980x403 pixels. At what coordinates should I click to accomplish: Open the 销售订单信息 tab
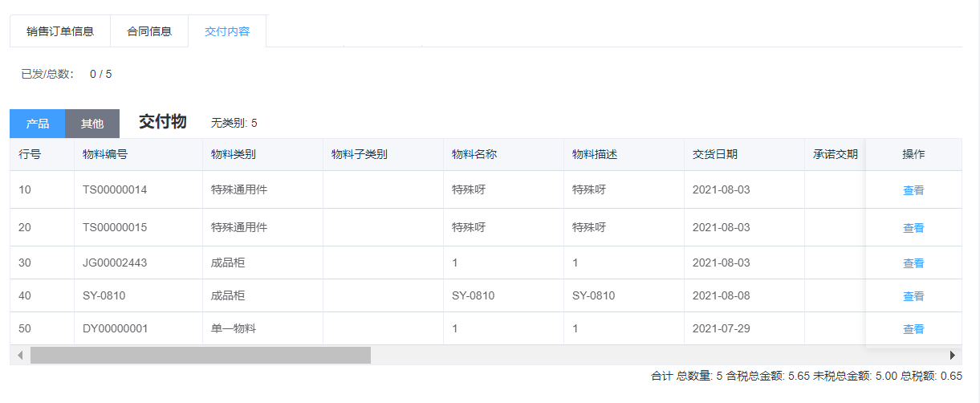[60, 32]
